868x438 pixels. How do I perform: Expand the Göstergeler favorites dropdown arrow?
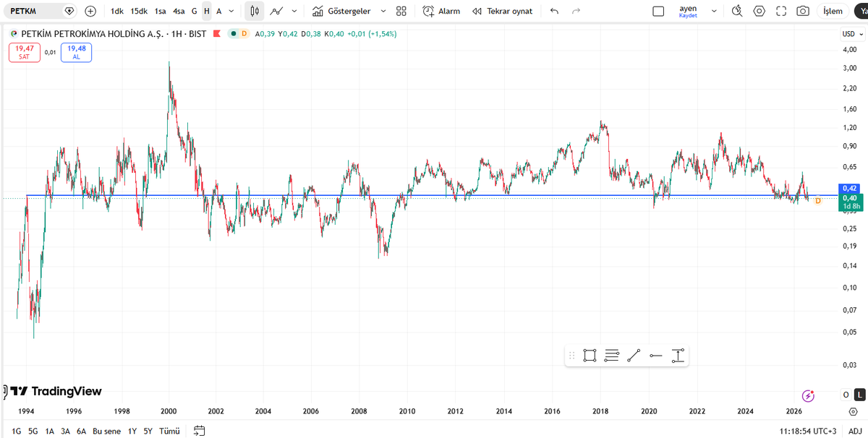click(383, 11)
